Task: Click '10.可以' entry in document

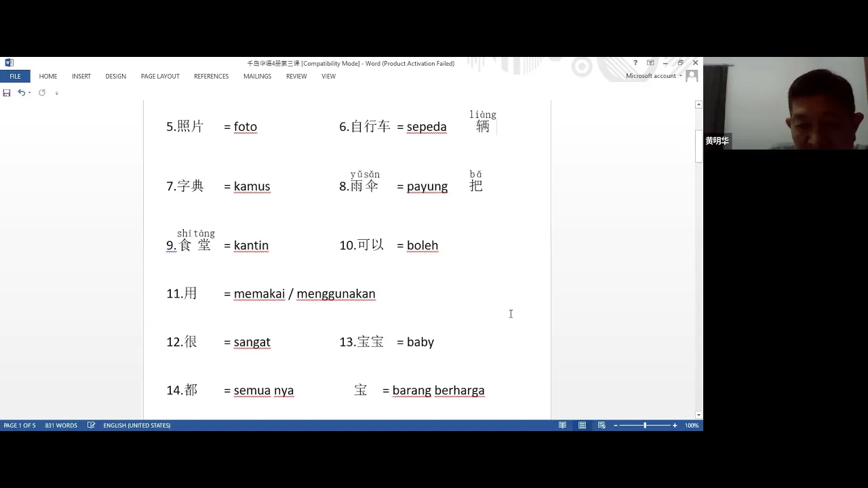Action: coord(361,245)
